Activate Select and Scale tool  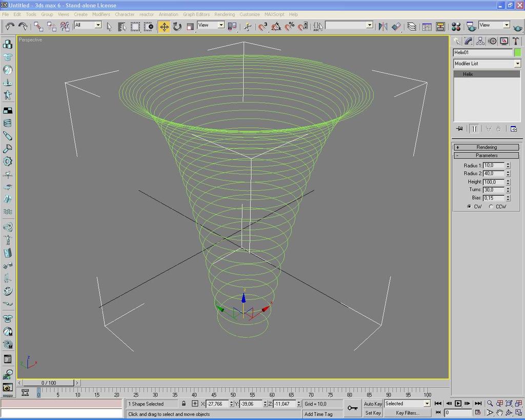point(190,27)
